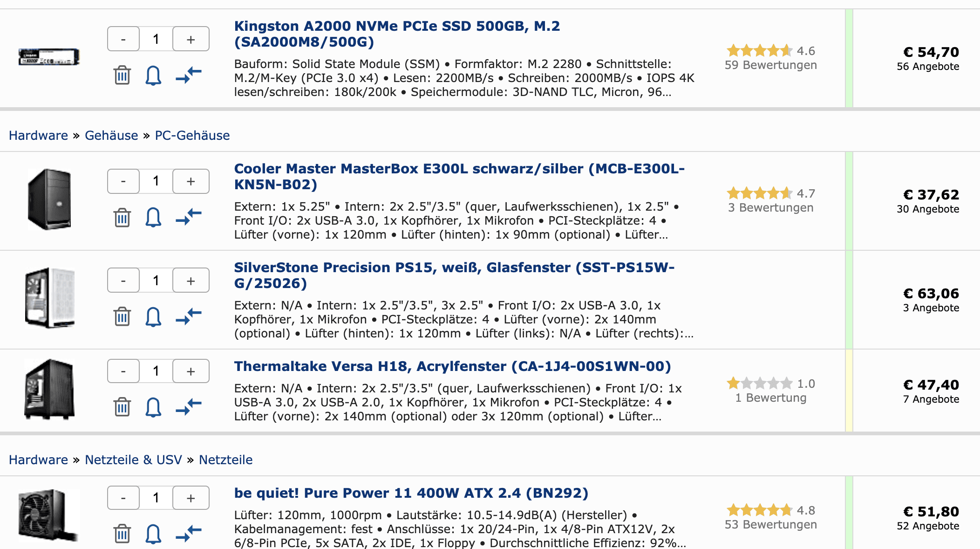980x549 pixels.
Task: Open Cooler Master MasterBox E300L product title
Action: pos(459,176)
